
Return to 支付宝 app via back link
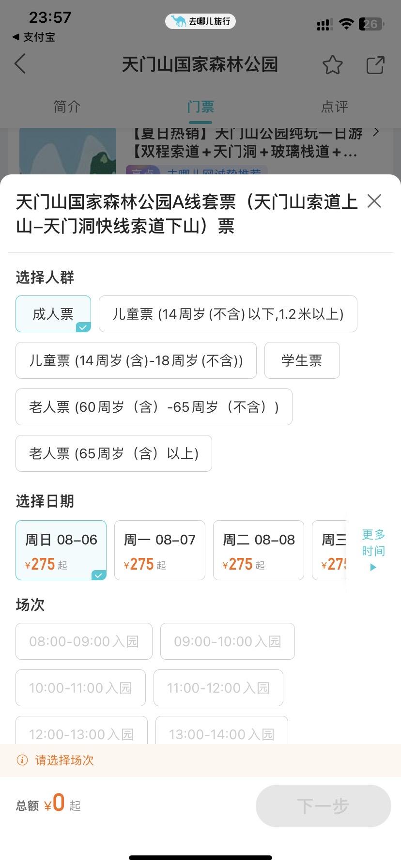point(33,37)
